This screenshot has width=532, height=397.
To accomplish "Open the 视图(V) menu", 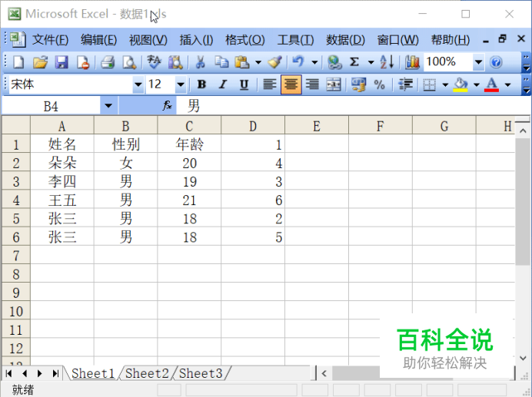I will 148,40.
